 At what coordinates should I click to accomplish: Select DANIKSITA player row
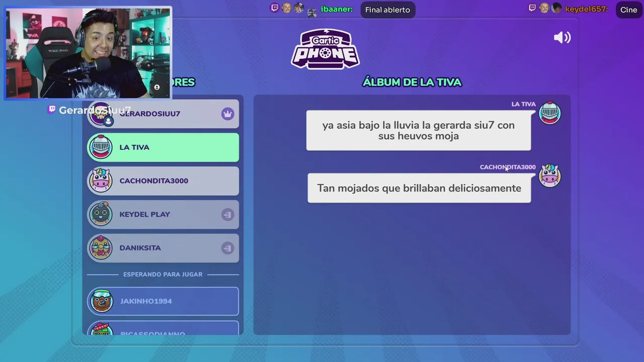[163, 248]
